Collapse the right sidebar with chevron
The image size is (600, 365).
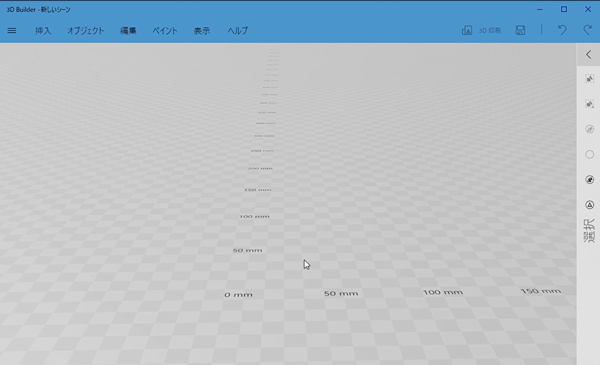[589, 55]
